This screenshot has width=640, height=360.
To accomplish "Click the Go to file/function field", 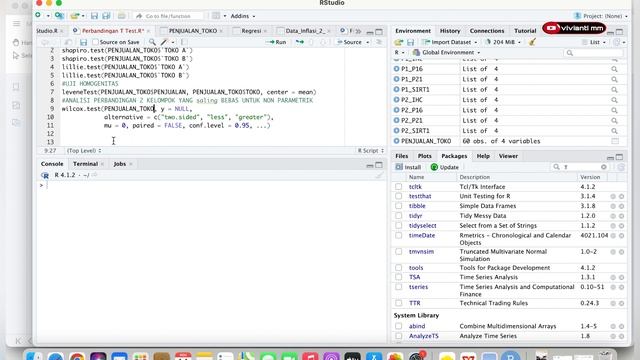I will [x=168, y=16].
